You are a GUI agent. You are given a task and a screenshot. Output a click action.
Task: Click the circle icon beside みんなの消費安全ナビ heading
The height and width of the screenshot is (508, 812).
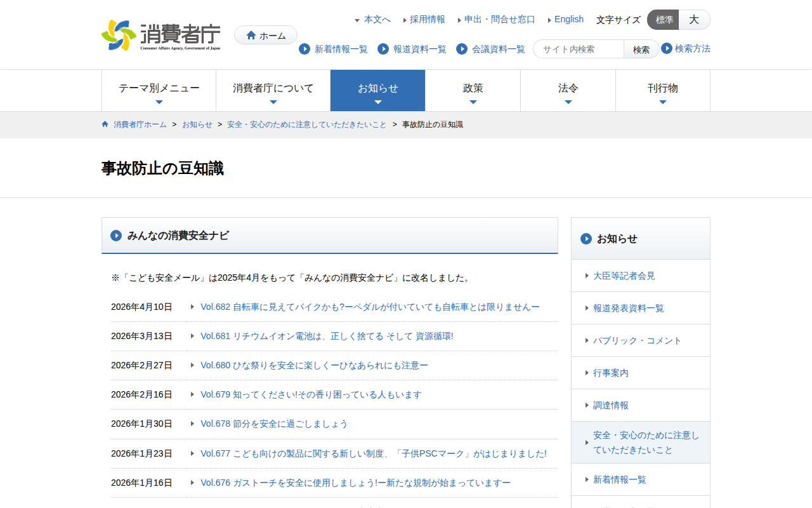tap(116, 236)
